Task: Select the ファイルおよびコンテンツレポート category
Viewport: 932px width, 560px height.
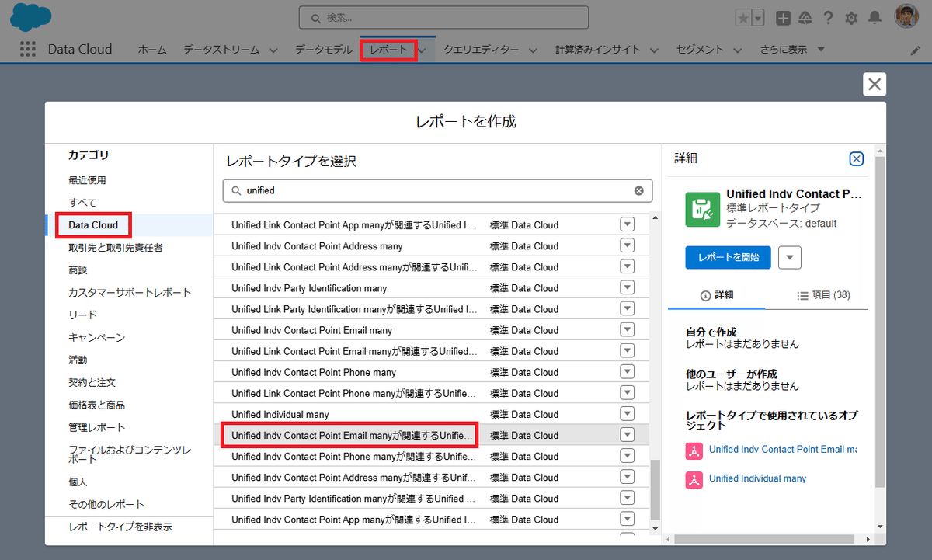Action: point(129,455)
